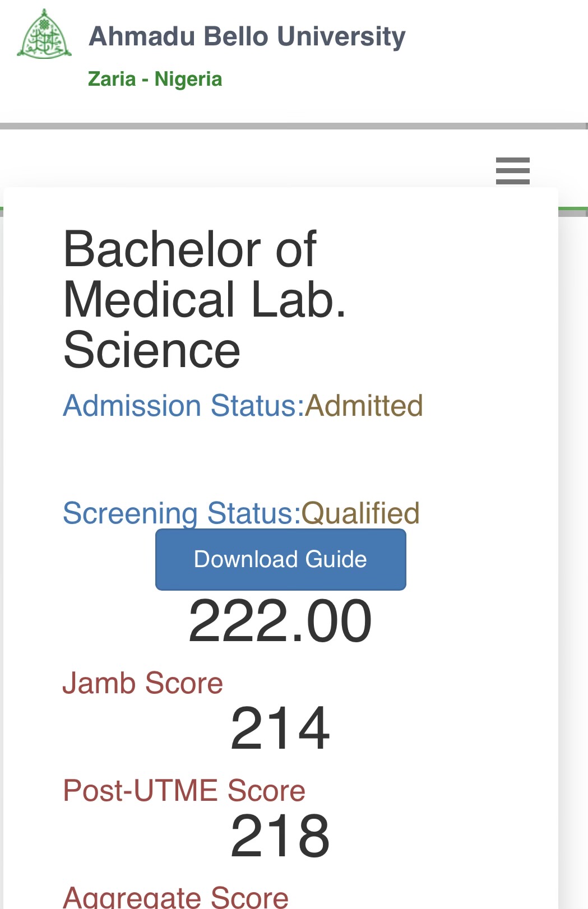Click the Ahmadu Bello University title

coord(247,36)
